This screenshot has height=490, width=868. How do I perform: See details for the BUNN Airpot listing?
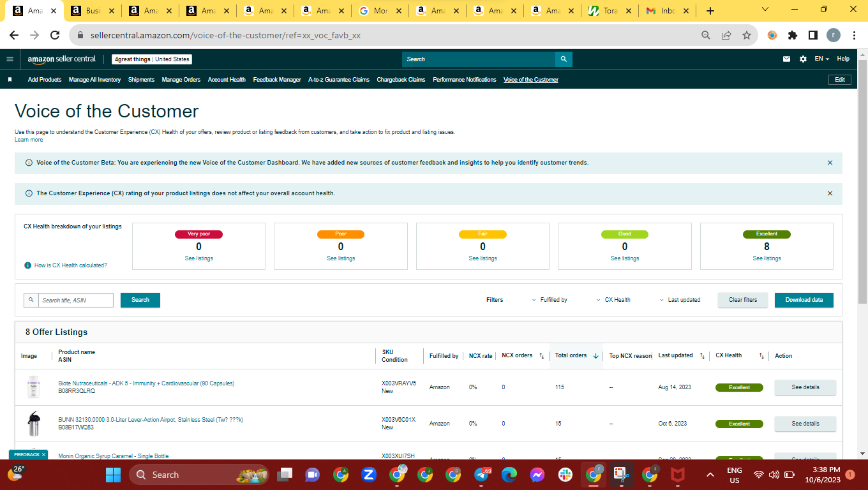(x=805, y=424)
